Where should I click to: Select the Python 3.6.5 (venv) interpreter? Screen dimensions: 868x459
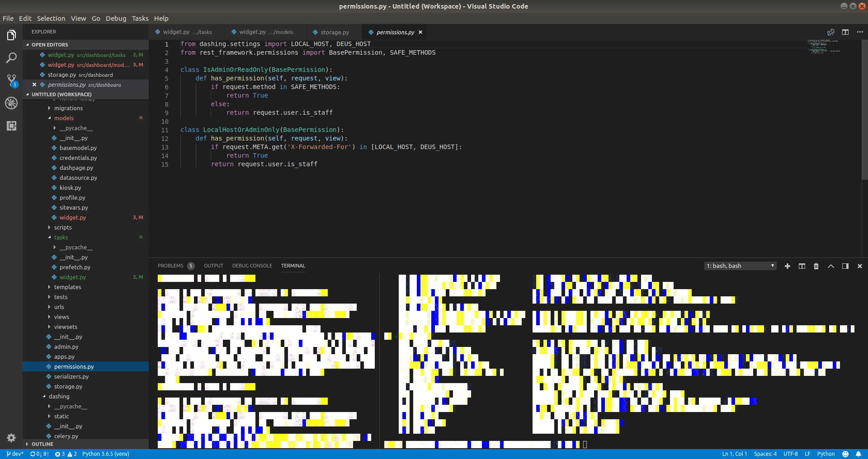pyautogui.click(x=105, y=454)
